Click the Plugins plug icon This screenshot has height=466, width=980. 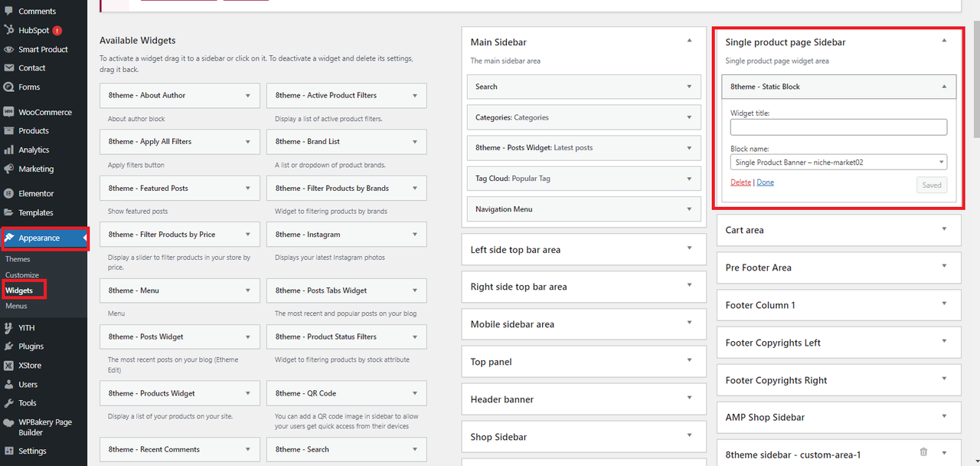tap(8, 346)
